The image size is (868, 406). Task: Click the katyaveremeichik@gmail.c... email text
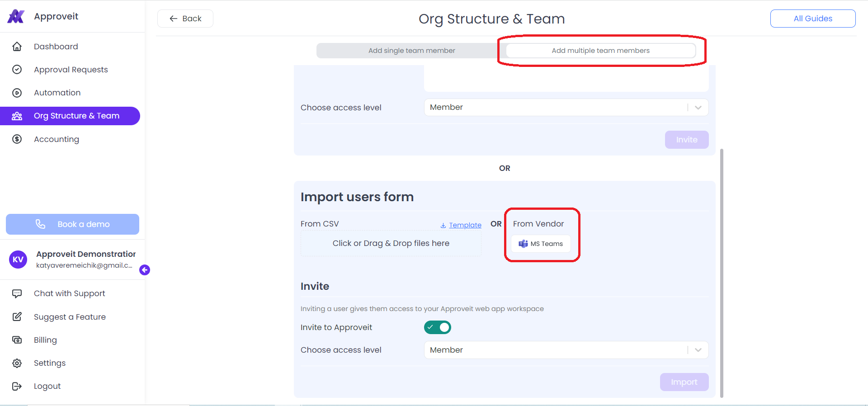click(x=84, y=265)
